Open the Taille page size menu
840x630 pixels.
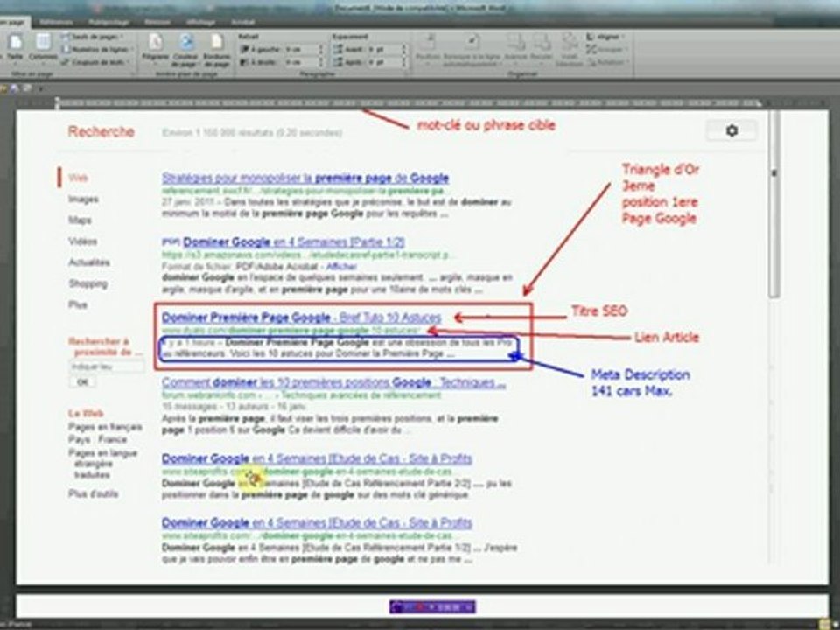[x=15, y=48]
